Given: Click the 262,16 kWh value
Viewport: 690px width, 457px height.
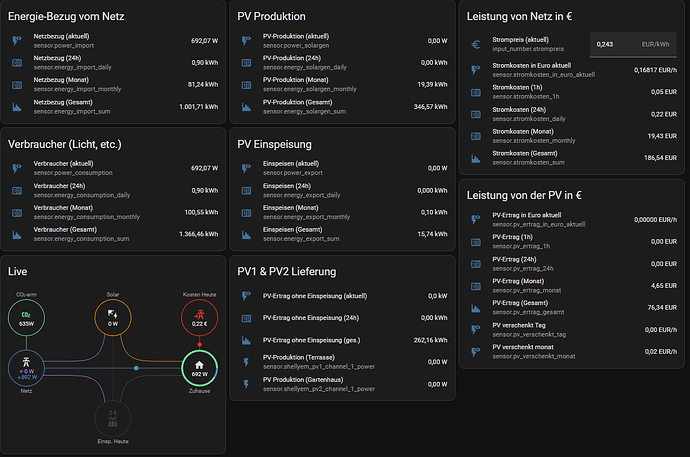Looking at the screenshot, I should point(430,340).
